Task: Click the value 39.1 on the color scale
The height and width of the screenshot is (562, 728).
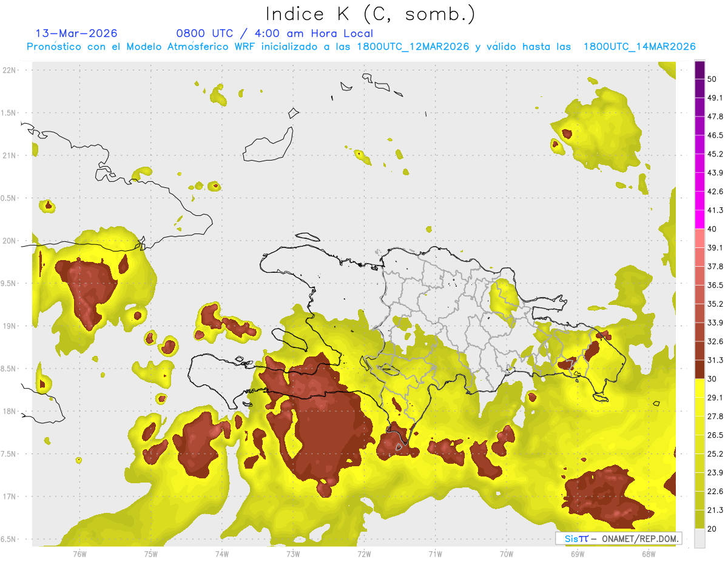Action: coord(715,247)
